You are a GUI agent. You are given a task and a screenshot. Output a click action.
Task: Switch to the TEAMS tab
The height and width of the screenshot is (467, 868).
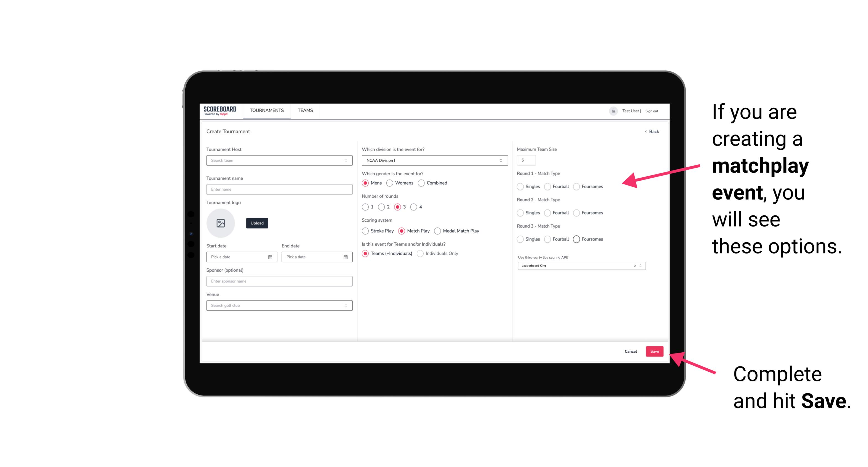click(x=305, y=110)
